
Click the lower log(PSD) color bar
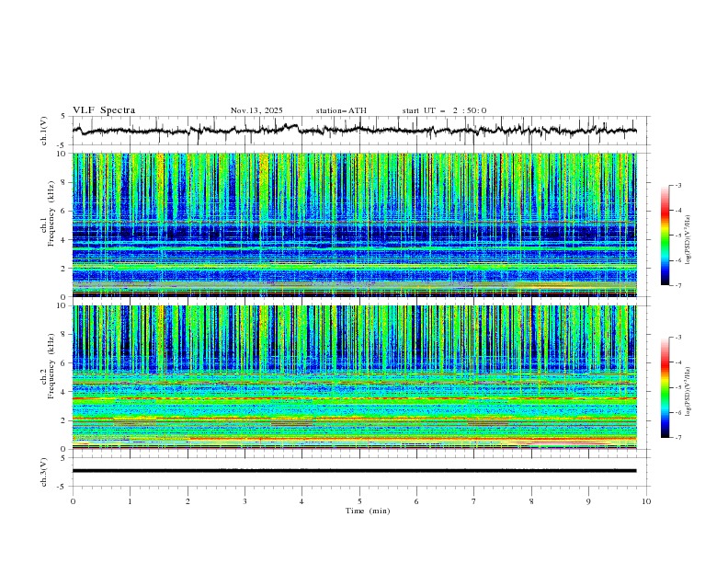[x=665, y=387]
